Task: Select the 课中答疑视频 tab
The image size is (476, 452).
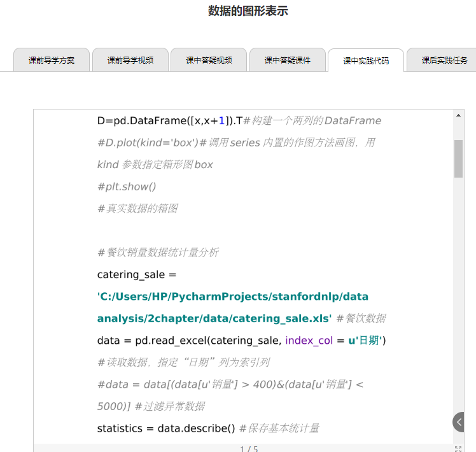Action: tap(209, 60)
